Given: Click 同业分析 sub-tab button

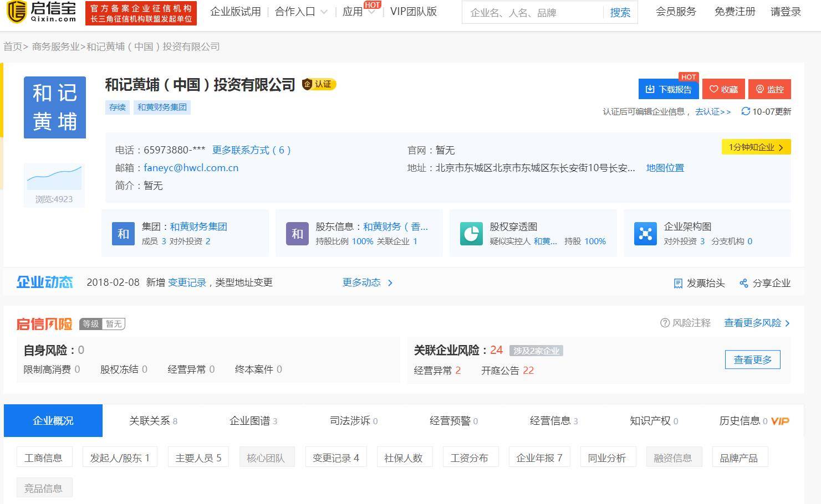Looking at the screenshot, I should coord(607,457).
